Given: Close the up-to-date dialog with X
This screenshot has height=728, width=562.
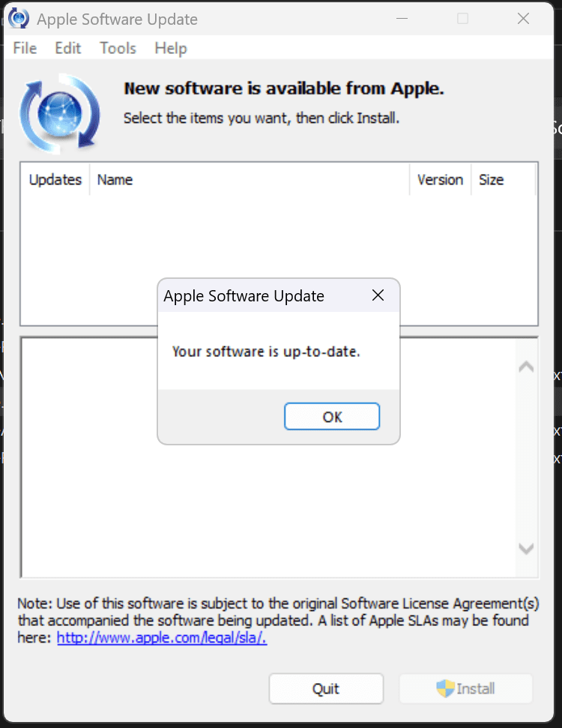Looking at the screenshot, I should click(378, 295).
